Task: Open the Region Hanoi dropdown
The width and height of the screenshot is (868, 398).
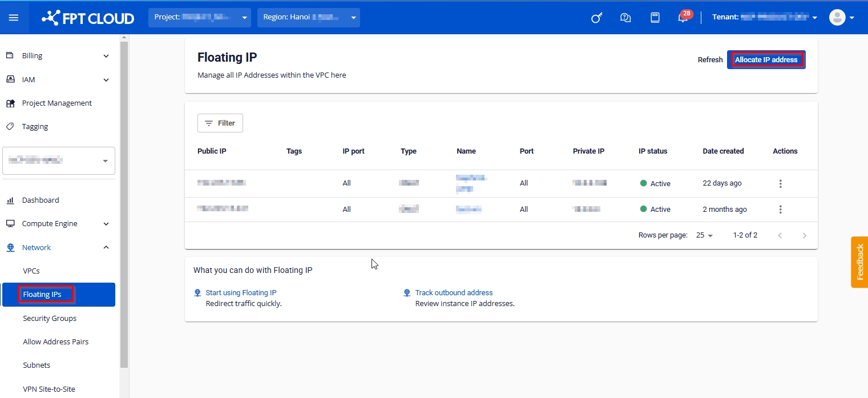Action: [308, 18]
